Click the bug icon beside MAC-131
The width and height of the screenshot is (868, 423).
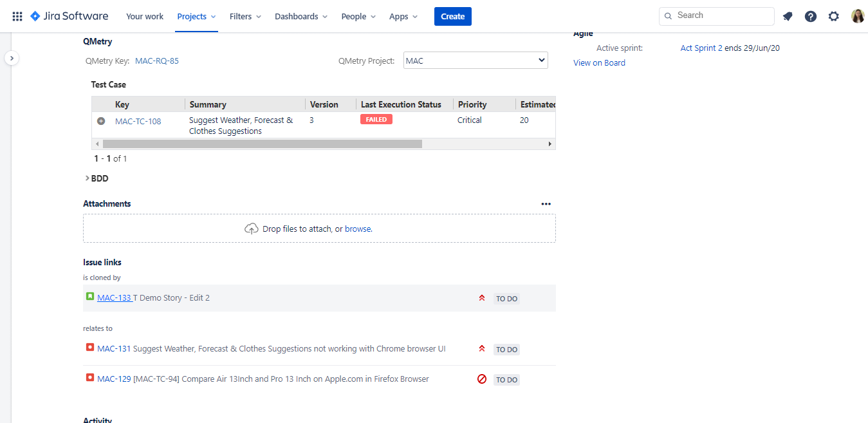click(90, 348)
